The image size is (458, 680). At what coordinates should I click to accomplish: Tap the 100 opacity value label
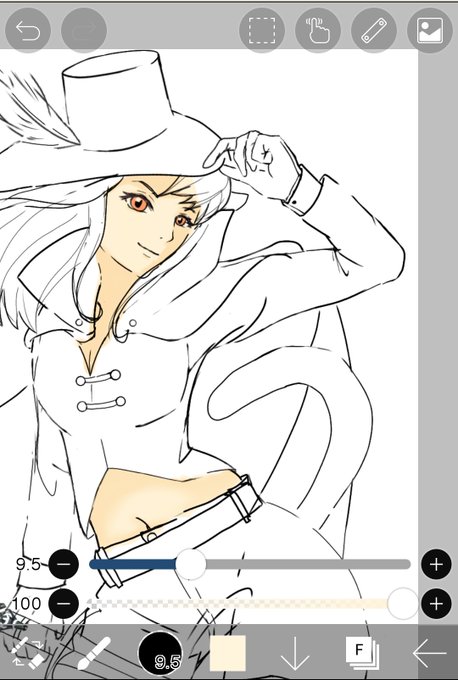(26, 603)
